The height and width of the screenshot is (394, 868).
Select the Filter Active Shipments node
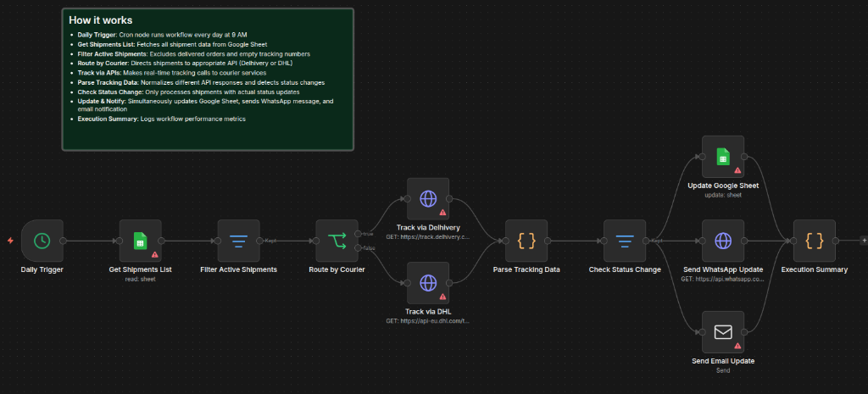238,241
